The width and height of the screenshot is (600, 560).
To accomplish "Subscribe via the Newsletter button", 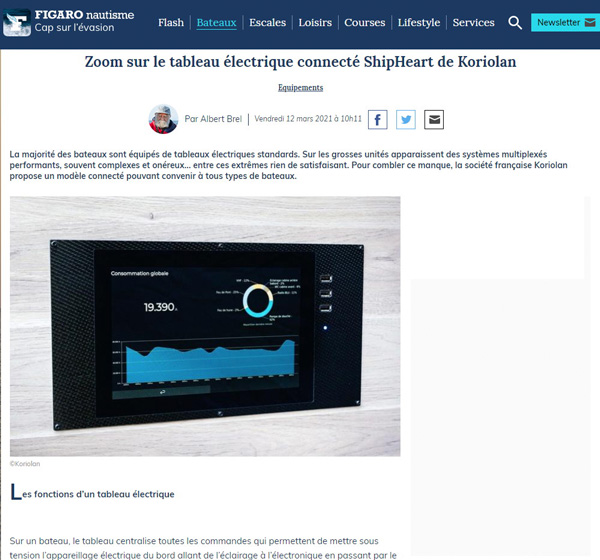I will point(565,22).
